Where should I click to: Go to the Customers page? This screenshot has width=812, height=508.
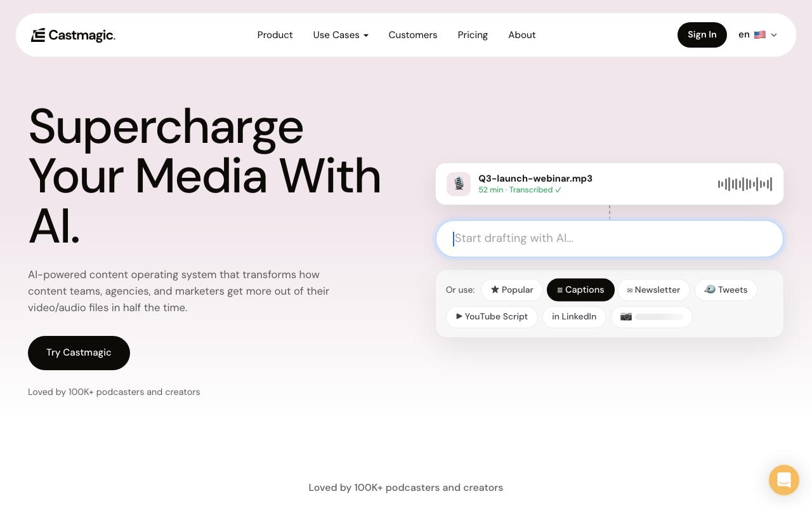click(x=413, y=35)
